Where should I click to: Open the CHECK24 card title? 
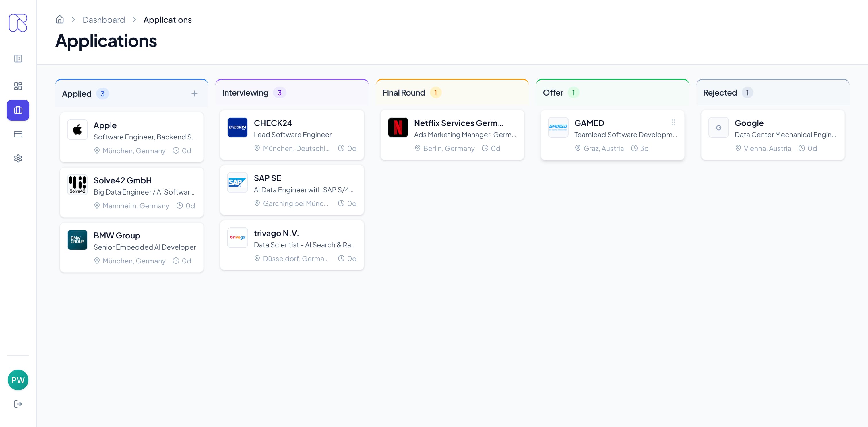click(273, 123)
